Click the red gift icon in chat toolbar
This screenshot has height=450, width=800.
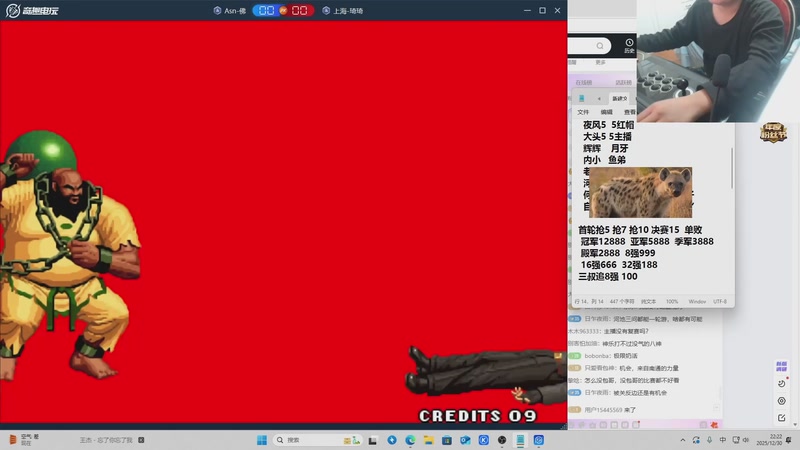714,424
